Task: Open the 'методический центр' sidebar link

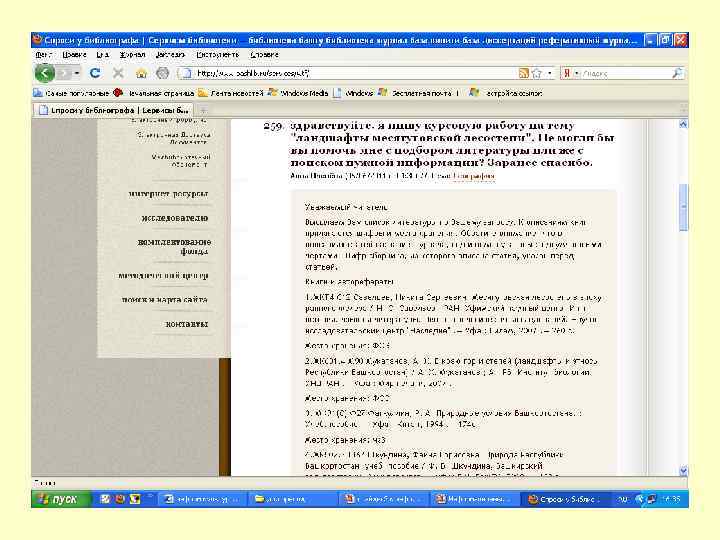Action: click(x=163, y=276)
